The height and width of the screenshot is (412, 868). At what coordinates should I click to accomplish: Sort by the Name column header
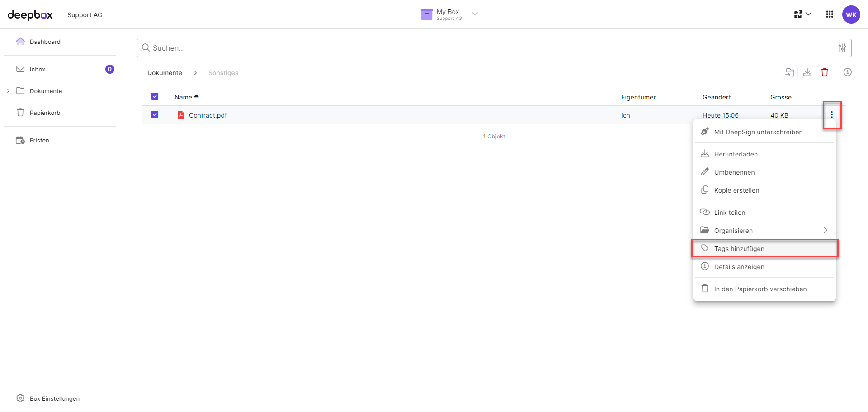[x=186, y=97]
